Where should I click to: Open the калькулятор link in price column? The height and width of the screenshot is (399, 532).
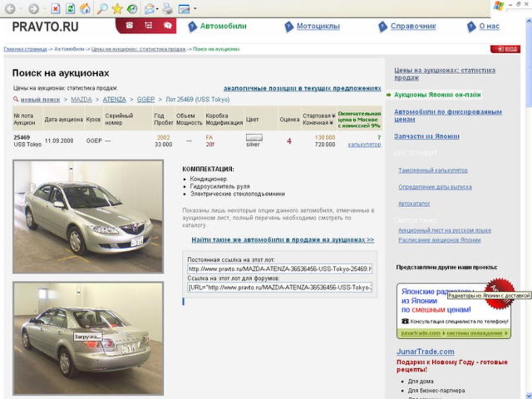click(x=364, y=145)
